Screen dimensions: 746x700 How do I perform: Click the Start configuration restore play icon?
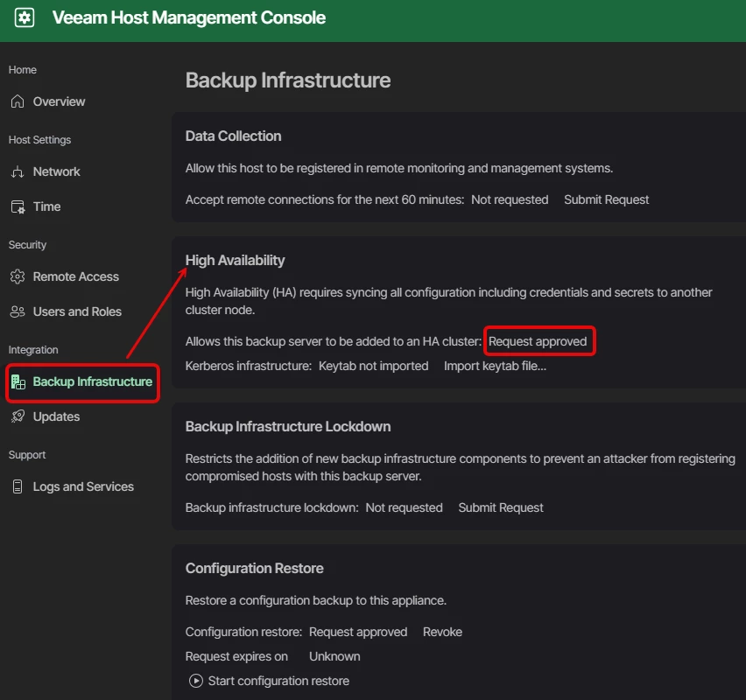point(196,681)
